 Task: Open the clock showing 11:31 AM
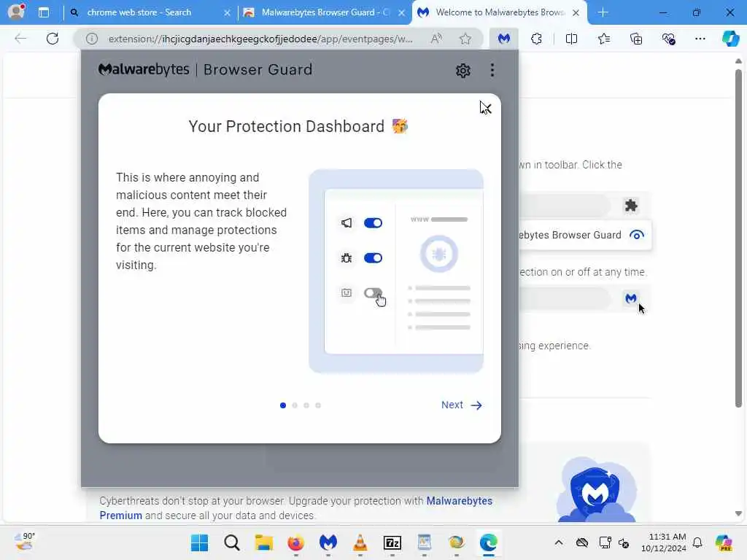[664, 542]
